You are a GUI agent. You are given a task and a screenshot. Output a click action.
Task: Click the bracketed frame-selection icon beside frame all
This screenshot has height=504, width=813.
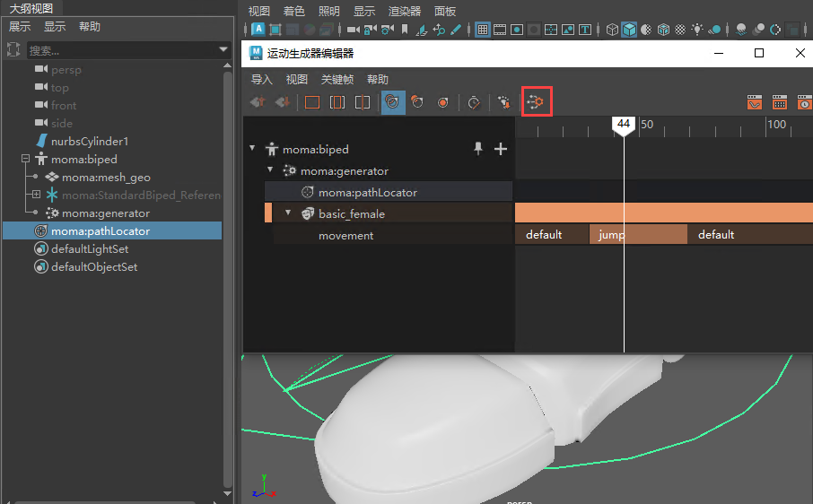pos(337,102)
